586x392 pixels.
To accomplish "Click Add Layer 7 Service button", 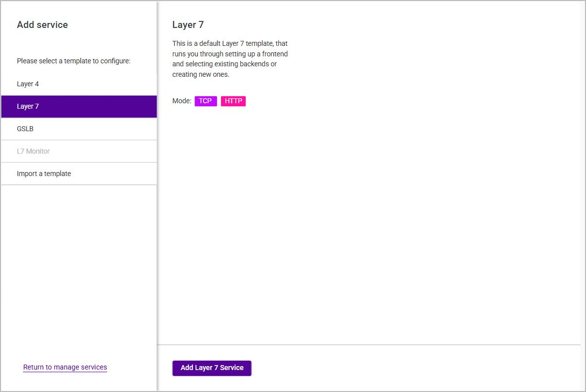I will coord(212,368).
